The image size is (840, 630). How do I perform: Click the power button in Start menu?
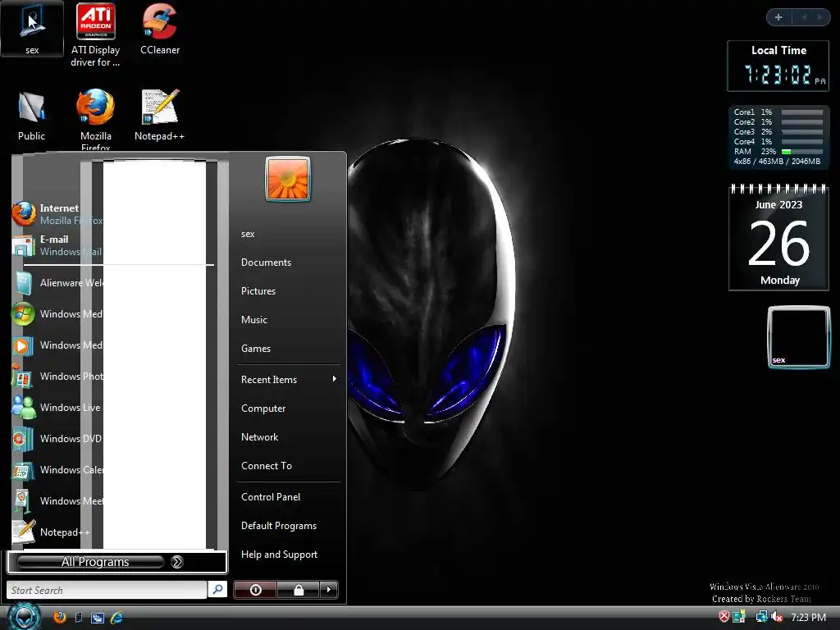point(256,590)
